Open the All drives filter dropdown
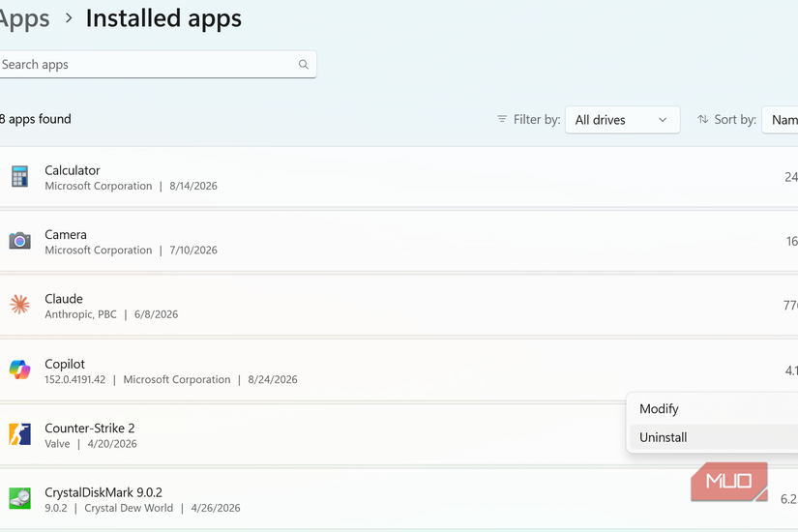798x532 pixels. tap(622, 120)
